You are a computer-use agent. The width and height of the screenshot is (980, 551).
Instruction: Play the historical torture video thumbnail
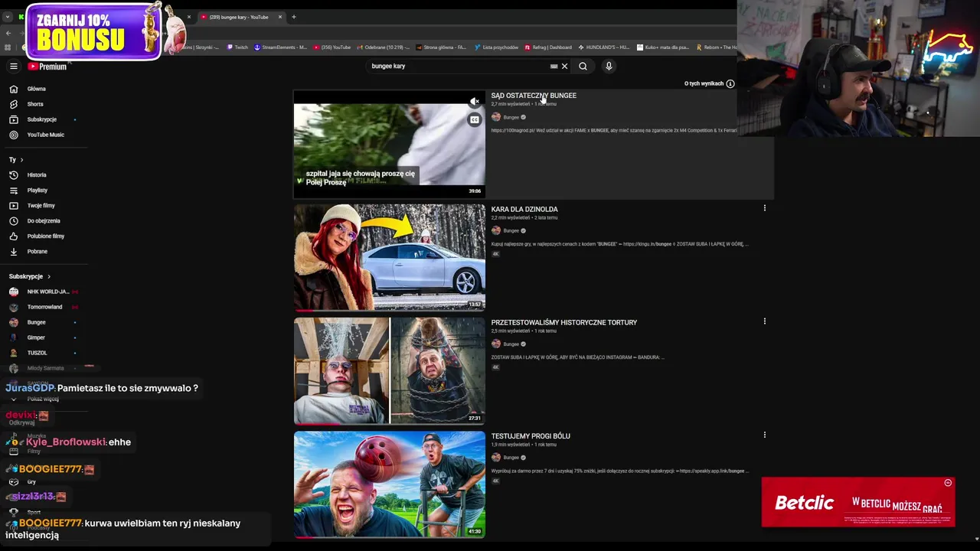pyautogui.click(x=389, y=370)
